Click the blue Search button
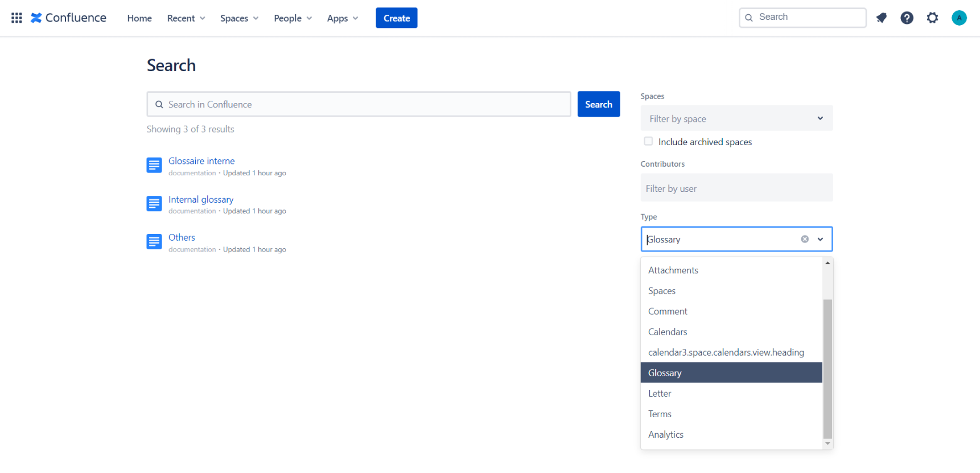This screenshot has height=473, width=980. [x=599, y=104]
